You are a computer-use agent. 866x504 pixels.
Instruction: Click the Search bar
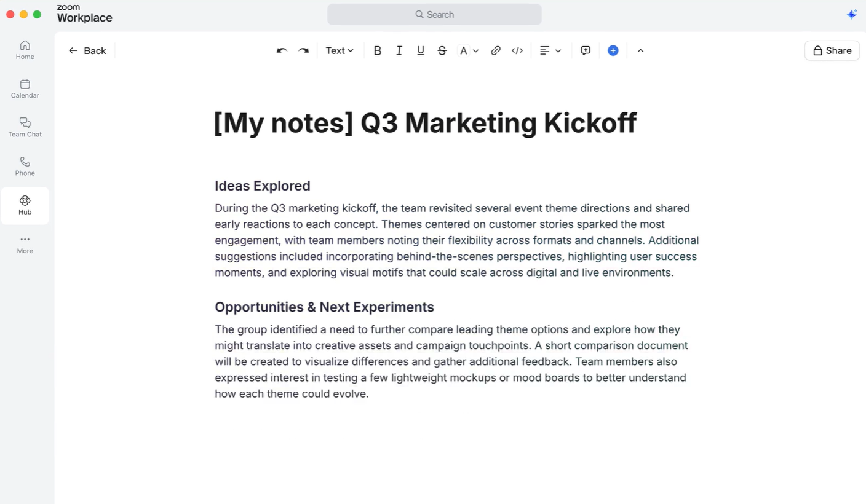[x=434, y=14]
